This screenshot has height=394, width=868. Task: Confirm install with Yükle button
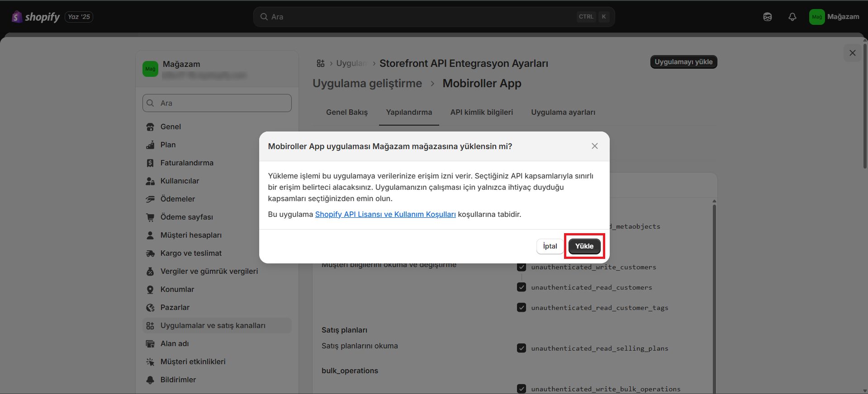[x=584, y=246]
